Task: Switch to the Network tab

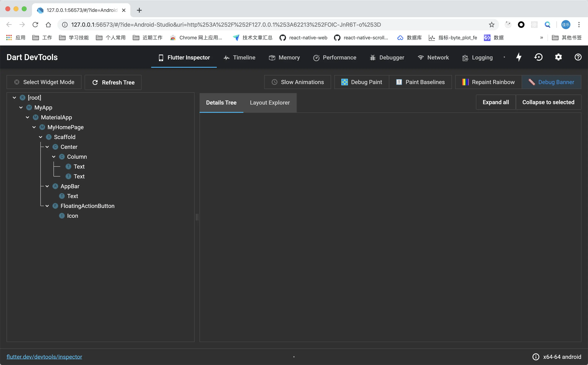Action: tap(433, 57)
